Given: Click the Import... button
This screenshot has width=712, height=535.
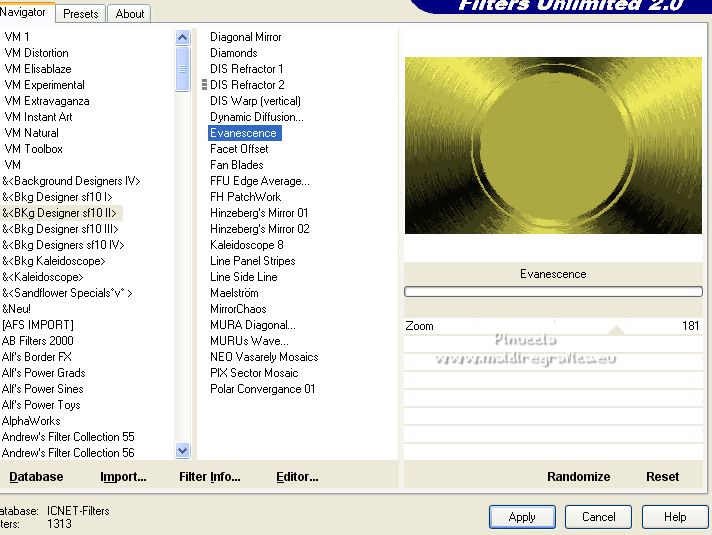Looking at the screenshot, I should pyautogui.click(x=123, y=476).
